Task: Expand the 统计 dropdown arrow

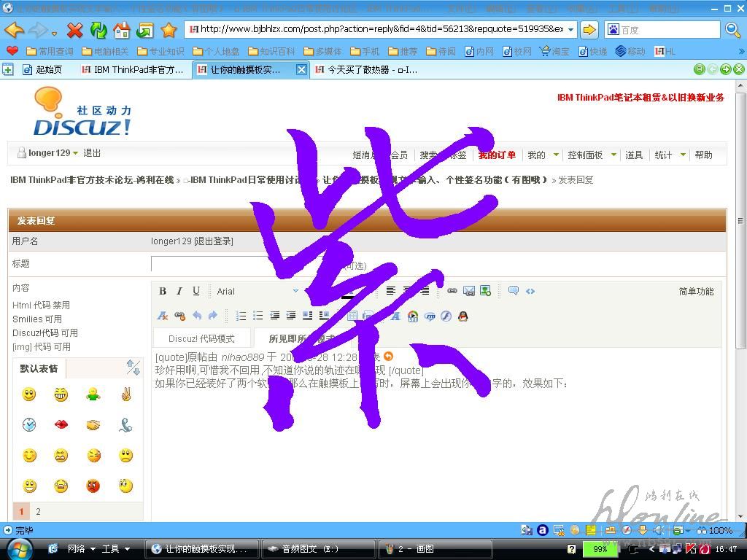Action: (683, 155)
